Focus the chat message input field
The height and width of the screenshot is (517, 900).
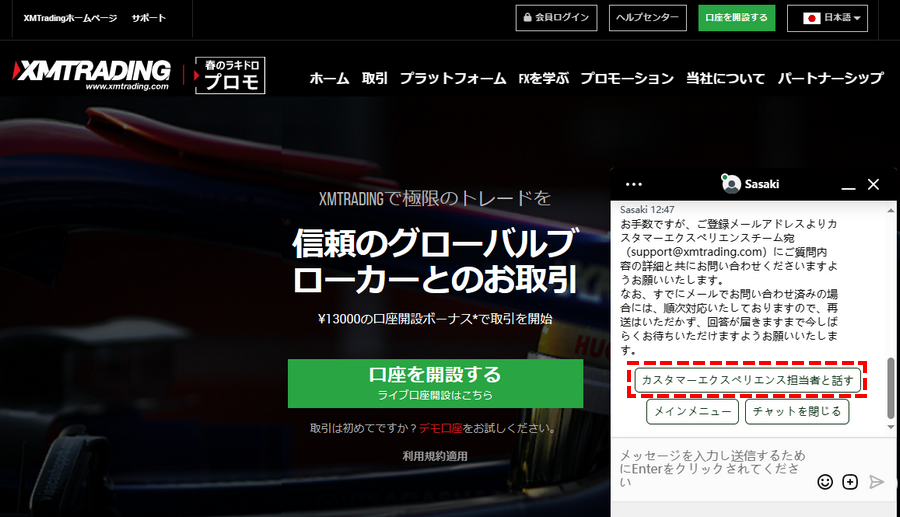click(x=712, y=469)
